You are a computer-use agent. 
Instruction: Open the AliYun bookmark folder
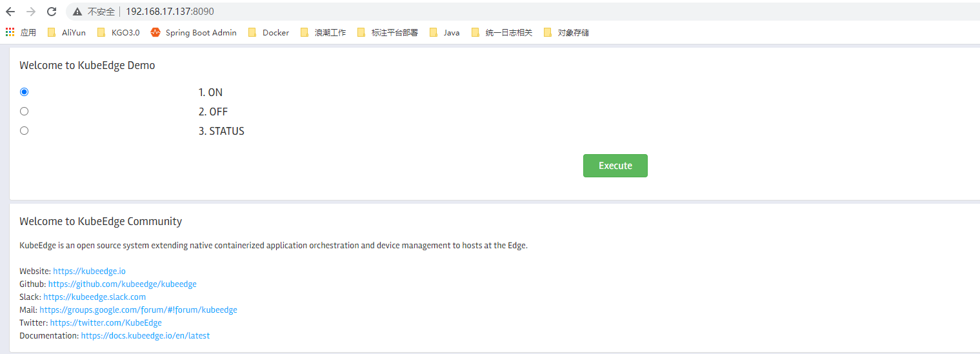pos(66,32)
